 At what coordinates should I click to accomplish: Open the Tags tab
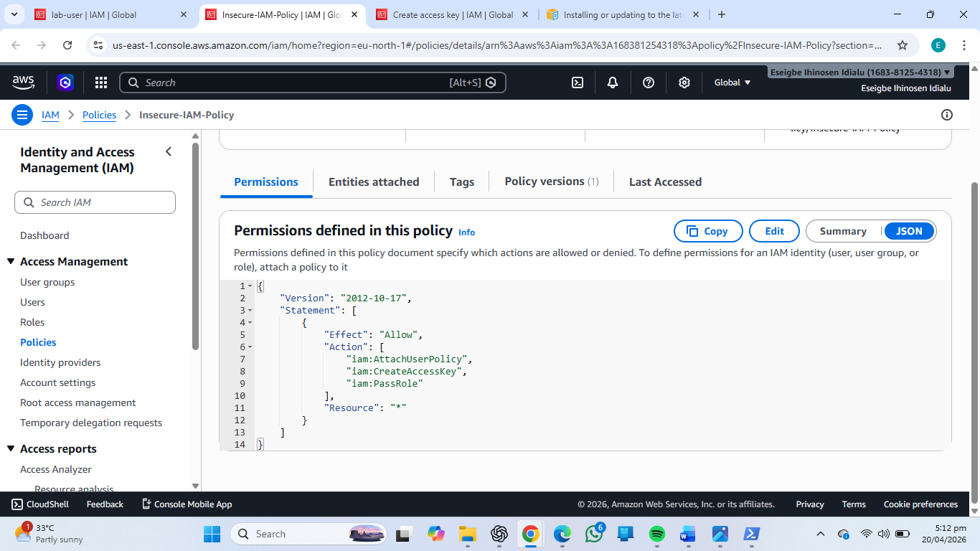point(462,182)
